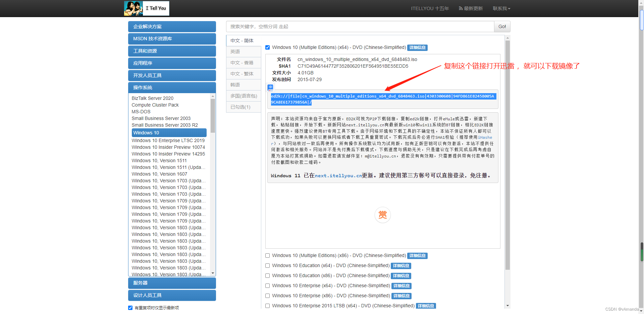Click the OS list scroll-up arrow
This screenshot has height=314, width=644.
(x=213, y=97)
